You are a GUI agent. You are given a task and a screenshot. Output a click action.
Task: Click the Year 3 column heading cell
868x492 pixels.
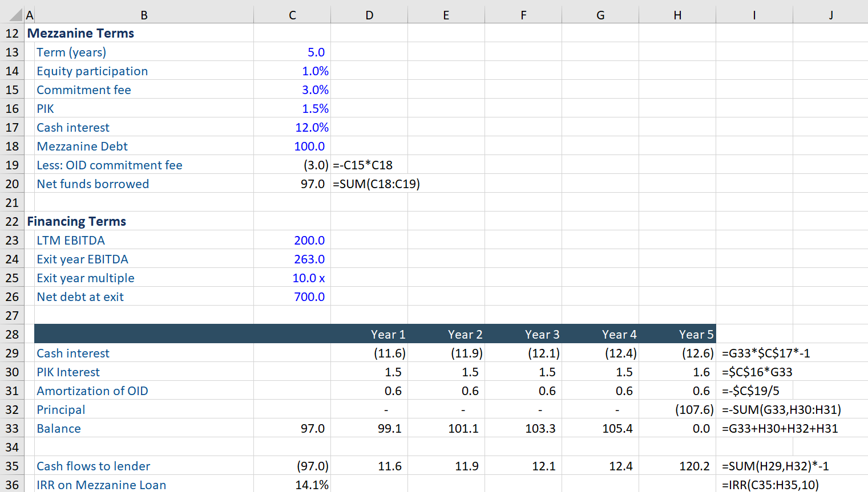(542, 335)
